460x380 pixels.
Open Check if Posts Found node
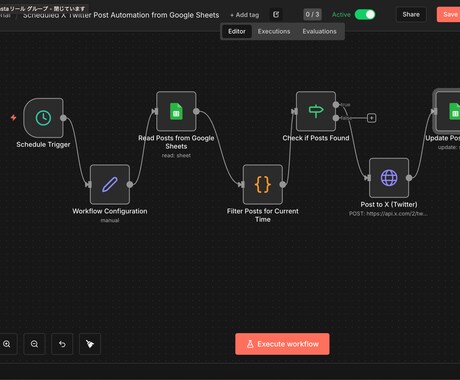coord(316,111)
